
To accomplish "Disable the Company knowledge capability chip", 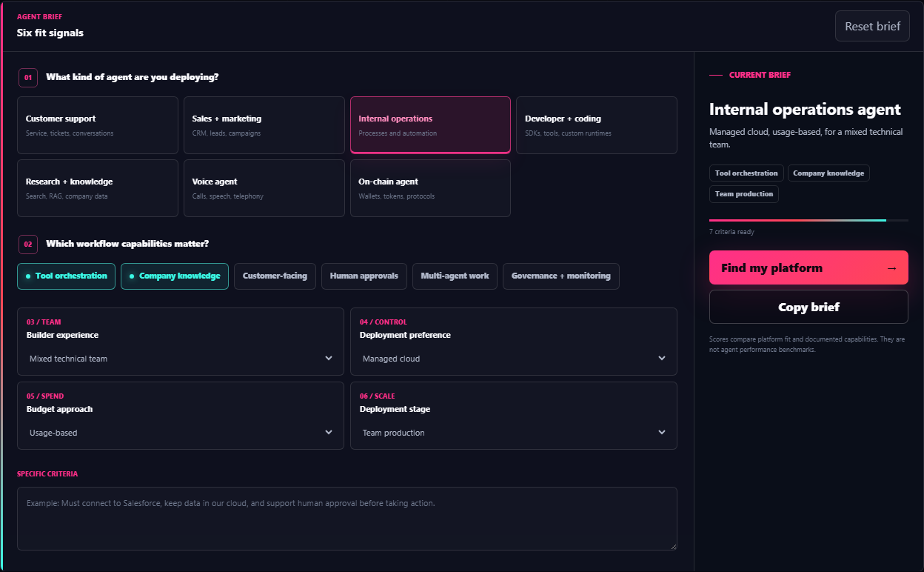I will 175,276.
